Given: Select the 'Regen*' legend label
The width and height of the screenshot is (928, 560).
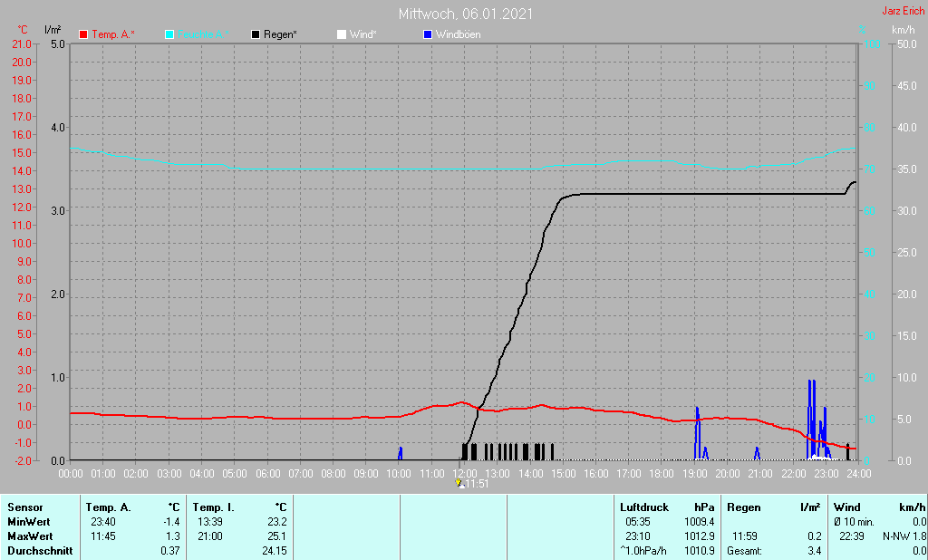Looking at the screenshot, I should (280, 34).
